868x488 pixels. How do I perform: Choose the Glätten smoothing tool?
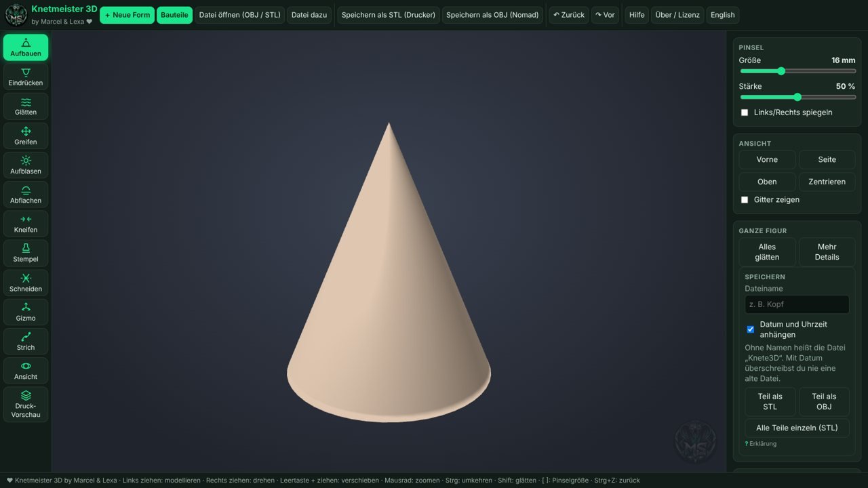26,106
